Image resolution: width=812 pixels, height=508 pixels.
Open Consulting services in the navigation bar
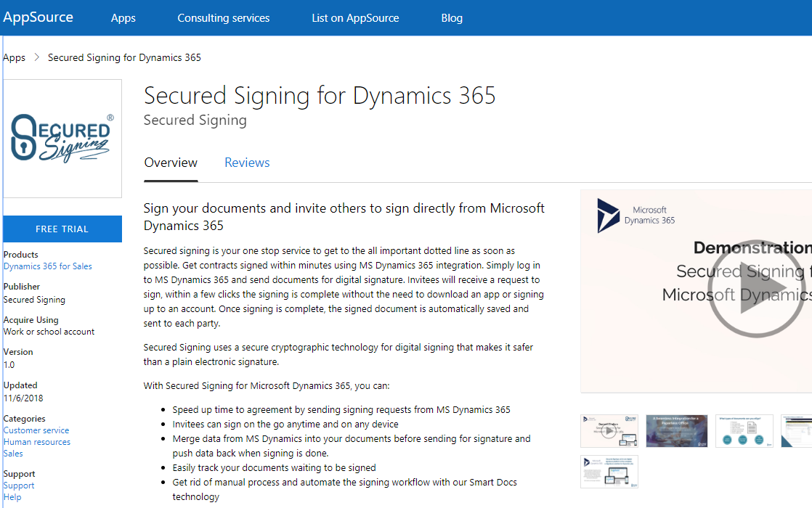pos(224,18)
